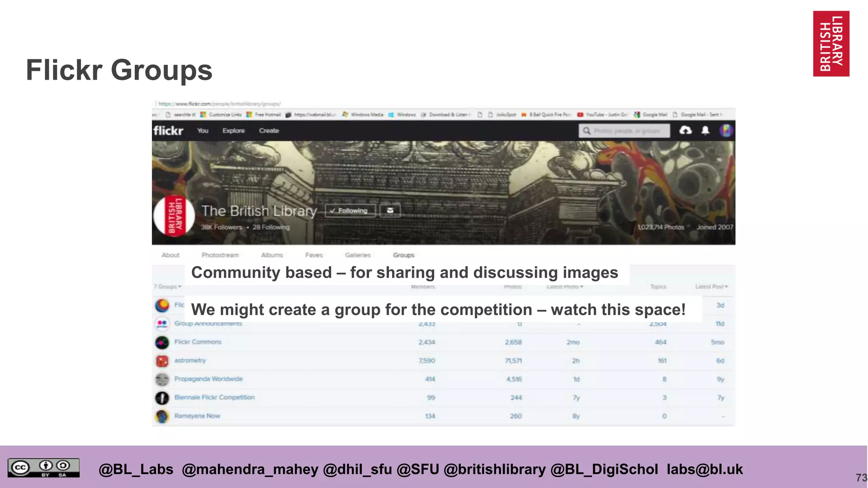The image size is (868, 488).
Task: Click the search magnifier icon
Action: (x=587, y=131)
